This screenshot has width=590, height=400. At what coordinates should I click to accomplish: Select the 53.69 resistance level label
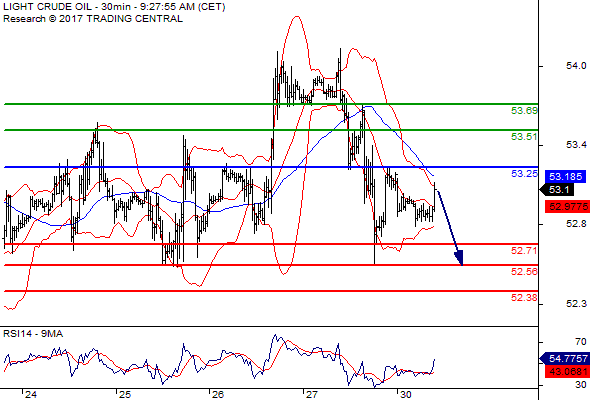524,111
